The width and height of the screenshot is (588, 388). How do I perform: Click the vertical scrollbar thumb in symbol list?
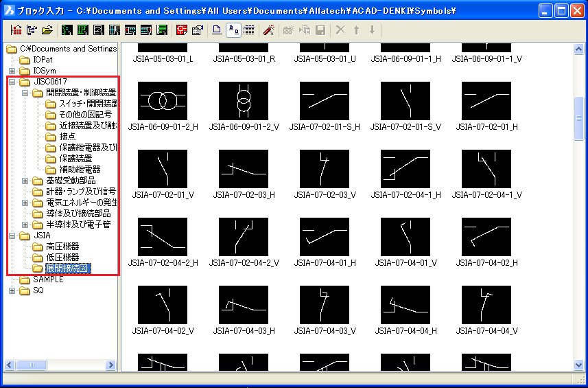(x=578, y=118)
